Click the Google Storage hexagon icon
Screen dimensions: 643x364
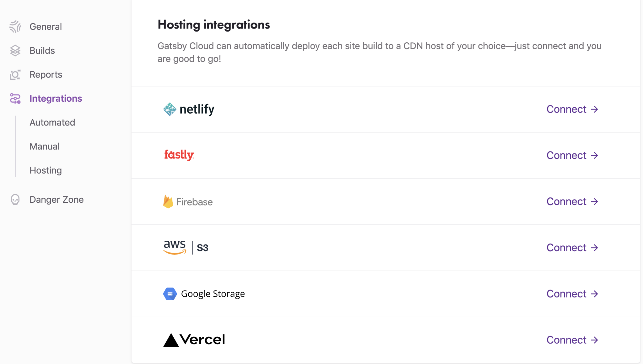(170, 294)
